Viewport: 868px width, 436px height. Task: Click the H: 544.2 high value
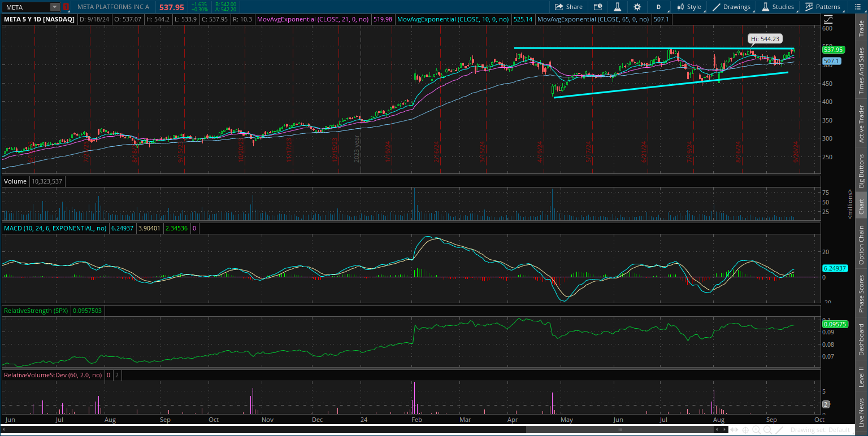pyautogui.click(x=157, y=19)
